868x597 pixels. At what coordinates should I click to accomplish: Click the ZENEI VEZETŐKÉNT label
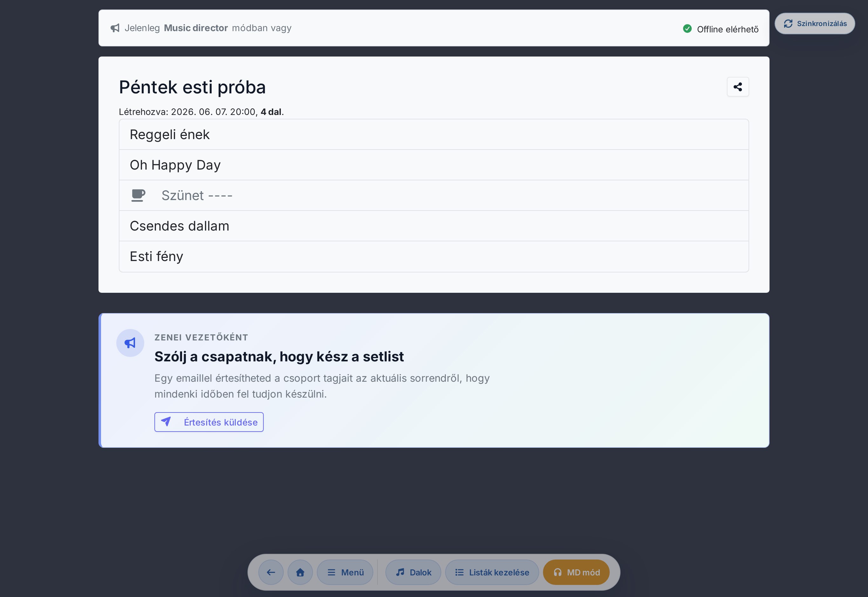click(x=201, y=338)
